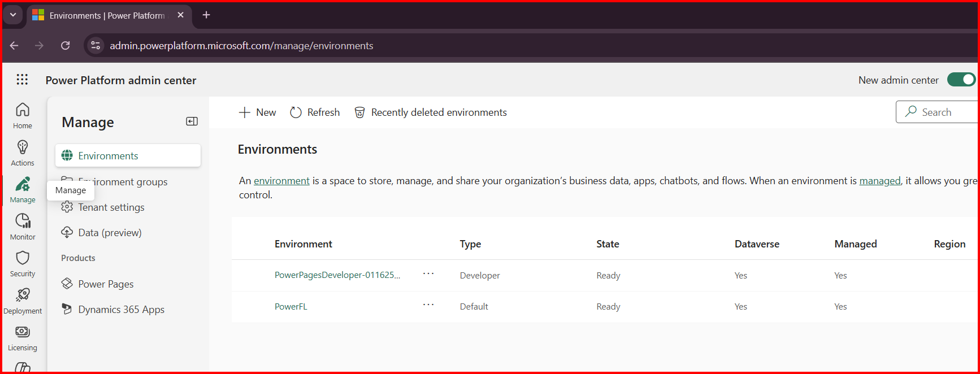Image resolution: width=980 pixels, height=374 pixels.
Task: Click the browser address bar URL
Action: (241, 46)
